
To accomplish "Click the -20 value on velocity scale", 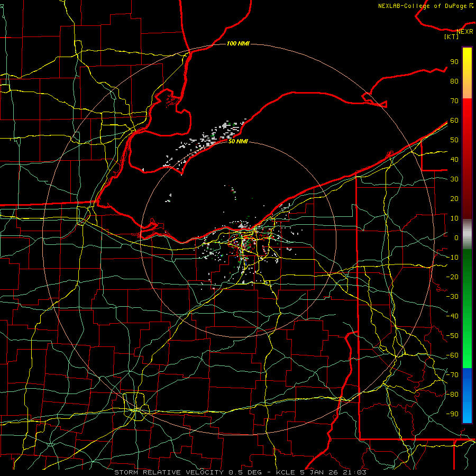I will (x=452, y=277).
